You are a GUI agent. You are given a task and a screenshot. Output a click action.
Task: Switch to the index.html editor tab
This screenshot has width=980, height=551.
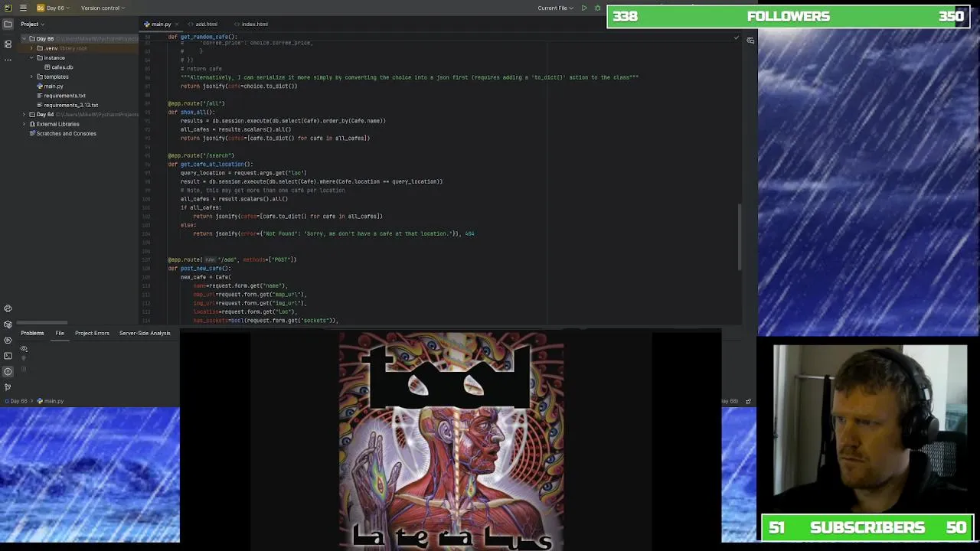[x=251, y=24]
